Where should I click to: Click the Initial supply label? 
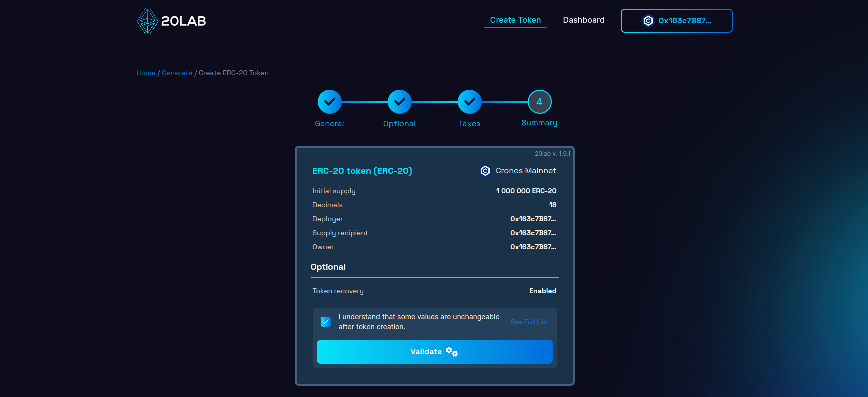pos(334,191)
